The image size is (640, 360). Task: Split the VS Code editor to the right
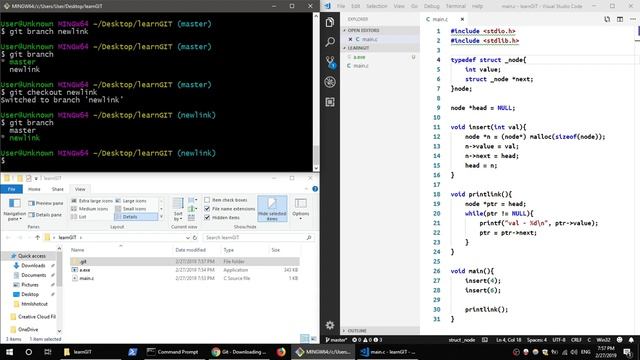[x=620, y=19]
